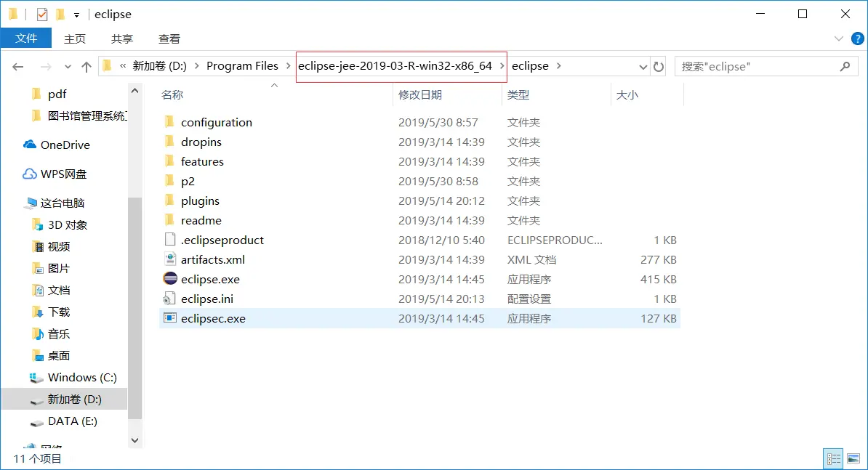The height and width of the screenshot is (470, 868).
Task: Sort files by 大小 column
Action: pos(627,94)
